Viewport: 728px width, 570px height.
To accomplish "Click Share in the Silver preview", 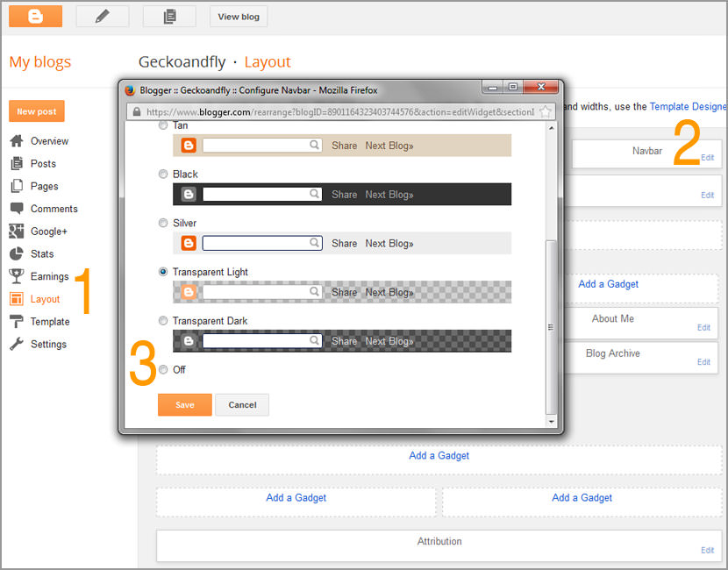I will click(x=344, y=244).
